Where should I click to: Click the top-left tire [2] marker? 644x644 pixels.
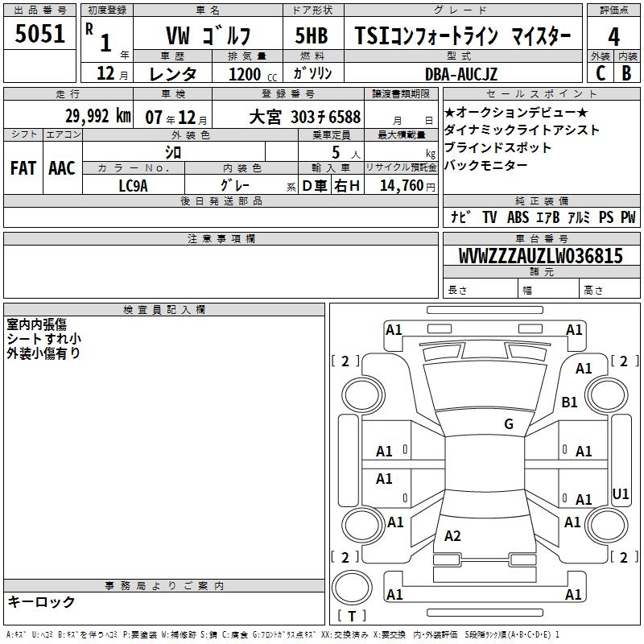[345, 361]
